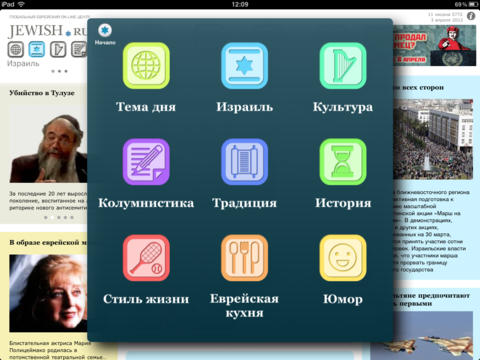
Task: Open the Убийство в Тулузе article headline
Action: [x=42, y=93]
